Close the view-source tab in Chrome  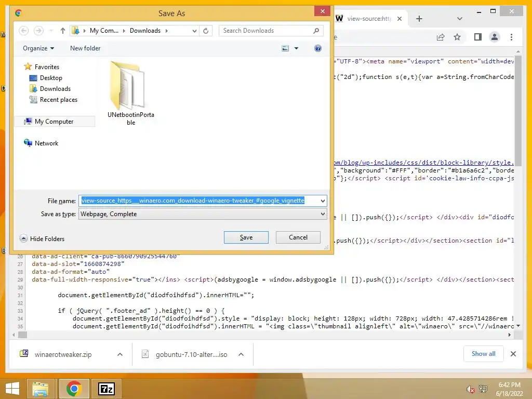(x=400, y=19)
